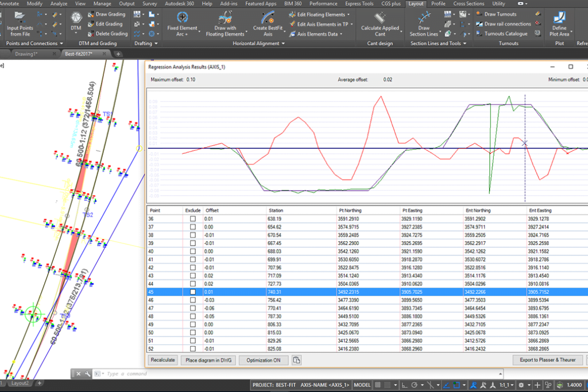Image resolution: width=588 pixels, height=392 pixels.
Task: Click the Draw Section Lines icon
Action: coord(424,17)
